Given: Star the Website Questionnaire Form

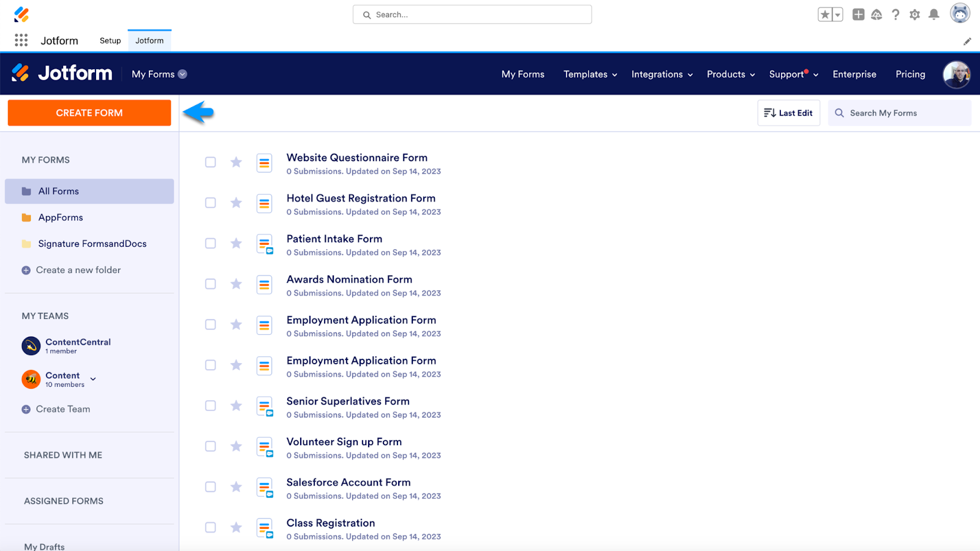Looking at the screenshot, I should pos(236,162).
